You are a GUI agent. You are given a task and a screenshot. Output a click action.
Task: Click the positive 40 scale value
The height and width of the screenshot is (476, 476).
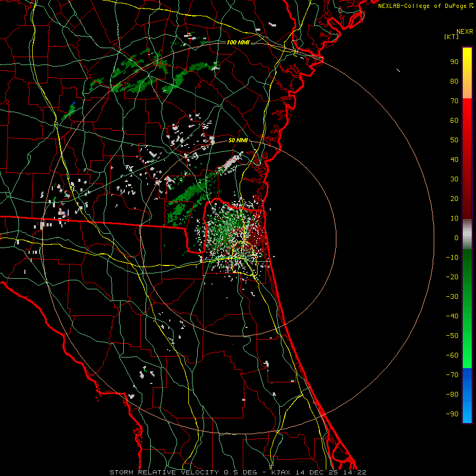[x=454, y=160]
